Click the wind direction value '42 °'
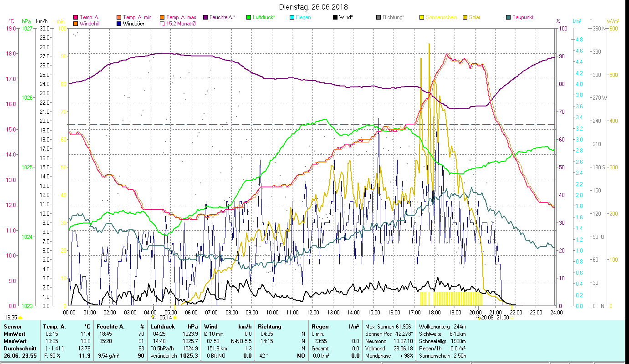629x364 pixels. pyautogui.click(x=264, y=356)
